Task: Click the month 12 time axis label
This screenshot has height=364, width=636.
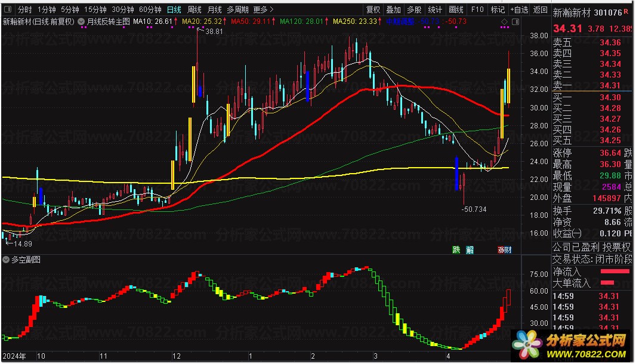Action: (x=177, y=356)
